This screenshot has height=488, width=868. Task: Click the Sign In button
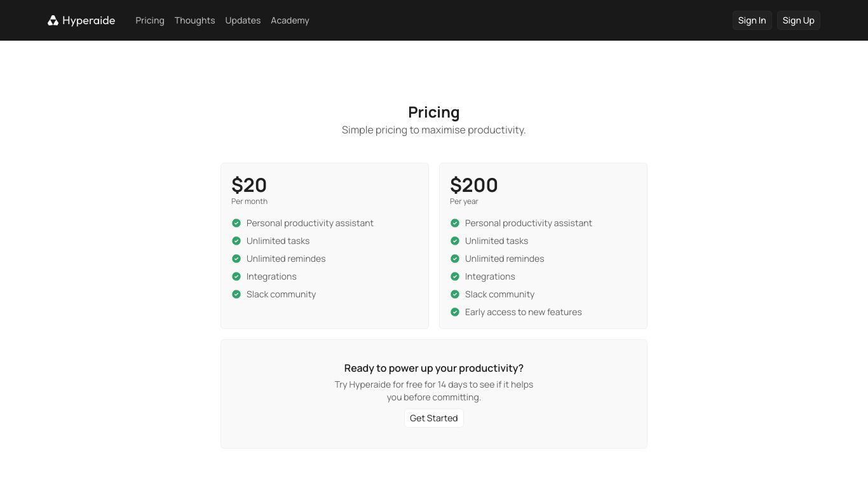click(752, 20)
